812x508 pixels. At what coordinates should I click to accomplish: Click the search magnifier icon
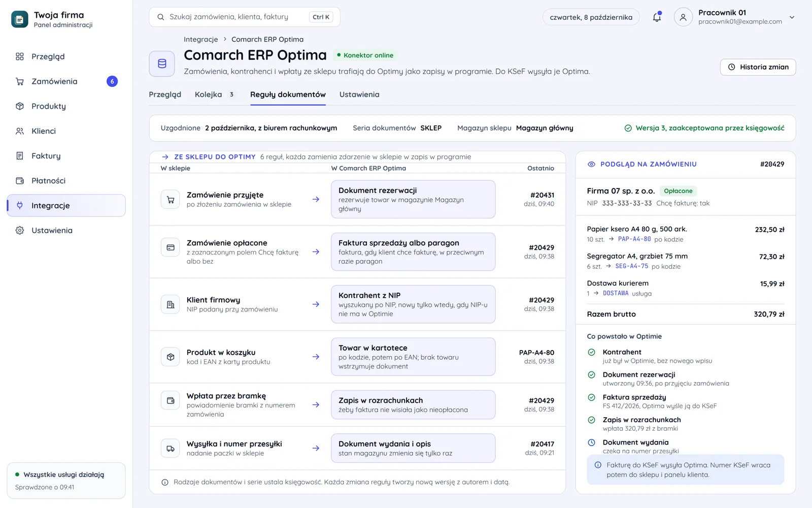click(x=160, y=17)
